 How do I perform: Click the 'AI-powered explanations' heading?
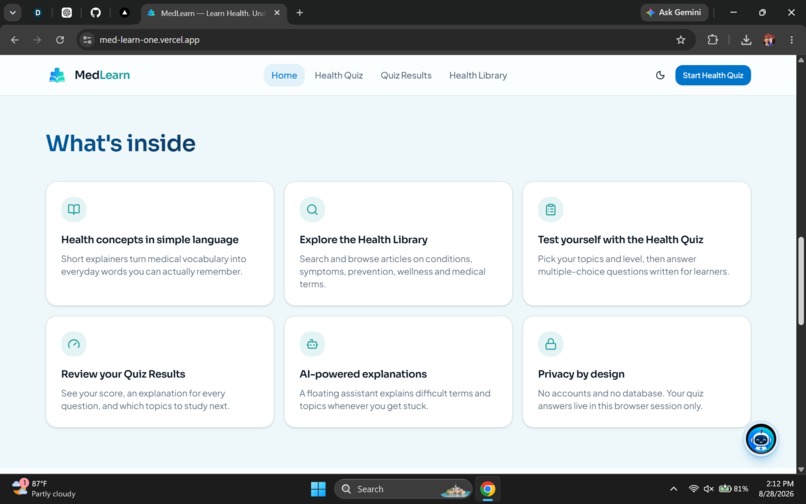coord(363,374)
